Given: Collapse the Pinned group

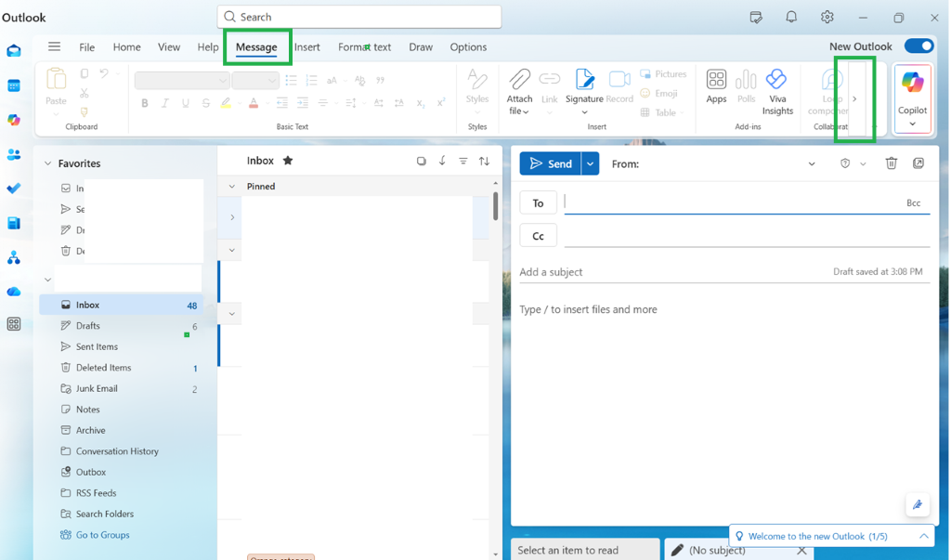Looking at the screenshot, I should [x=231, y=187].
